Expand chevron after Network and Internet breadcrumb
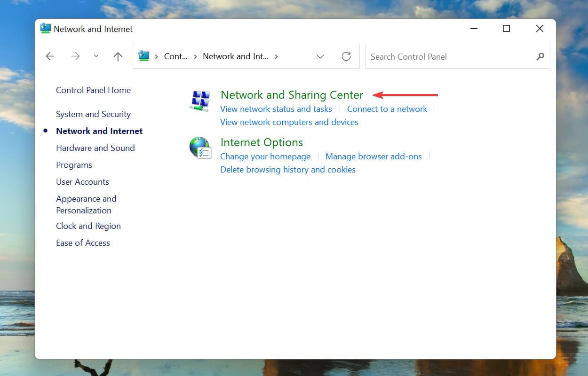This screenshot has height=376, width=588. point(276,56)
